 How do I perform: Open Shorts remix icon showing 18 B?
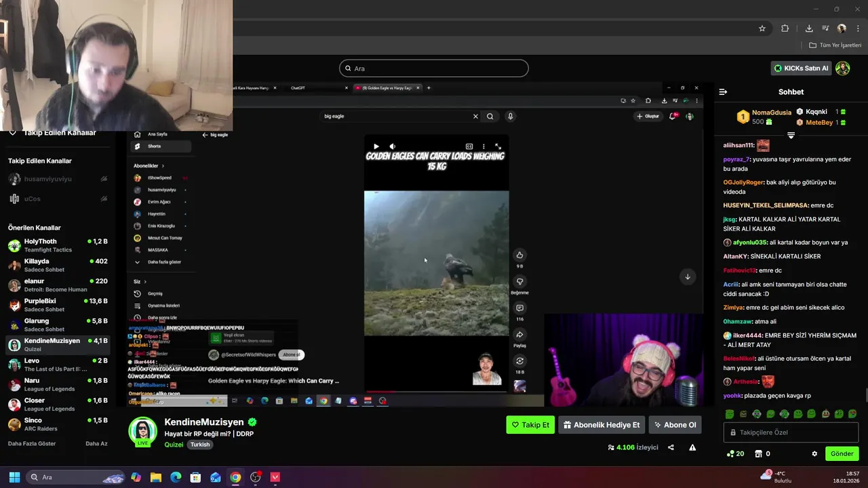click(x=519, y=361)
